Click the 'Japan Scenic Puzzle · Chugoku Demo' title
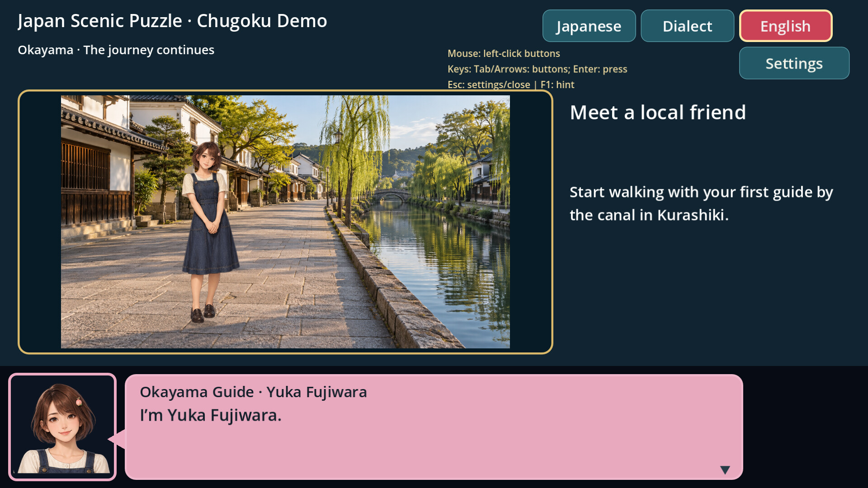868x488 pixels. click(172, 21)
